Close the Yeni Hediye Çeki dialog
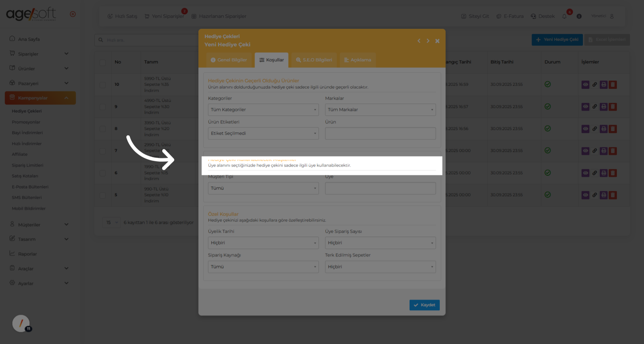Image resolution: width=644 pixels, height=344 pixels. 437,41
